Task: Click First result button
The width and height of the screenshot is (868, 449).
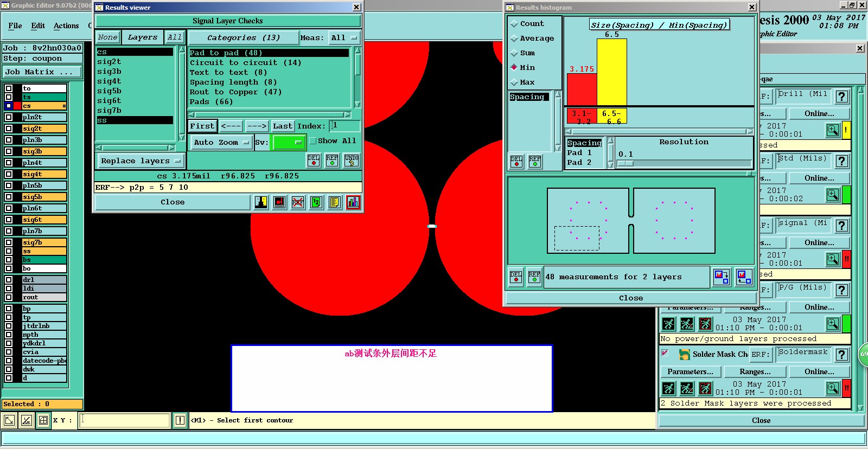Action: pos(202,126)
